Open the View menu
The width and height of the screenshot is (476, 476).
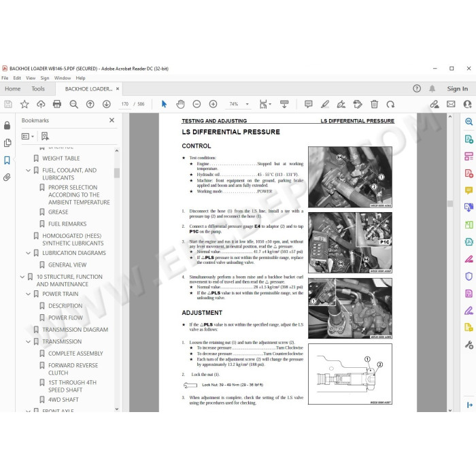(31, 78)
